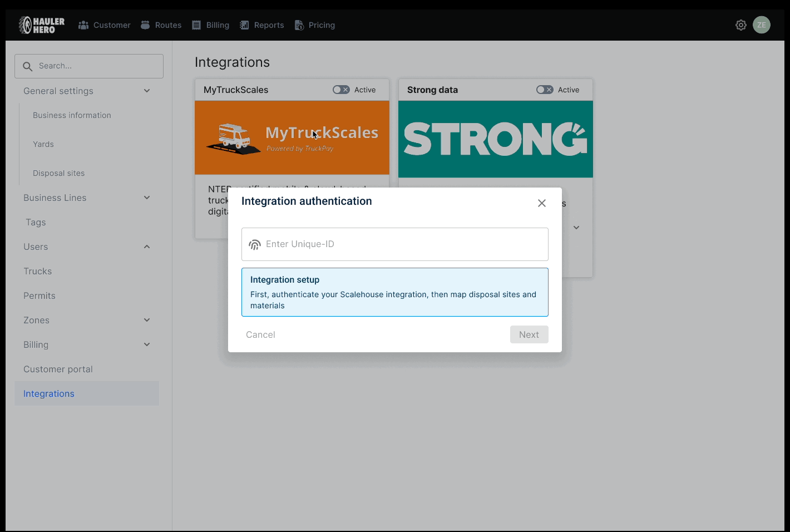Toggle MyTruckScales Active switch
Viewport: 790px width, 532px height.
tap(341, 90)
